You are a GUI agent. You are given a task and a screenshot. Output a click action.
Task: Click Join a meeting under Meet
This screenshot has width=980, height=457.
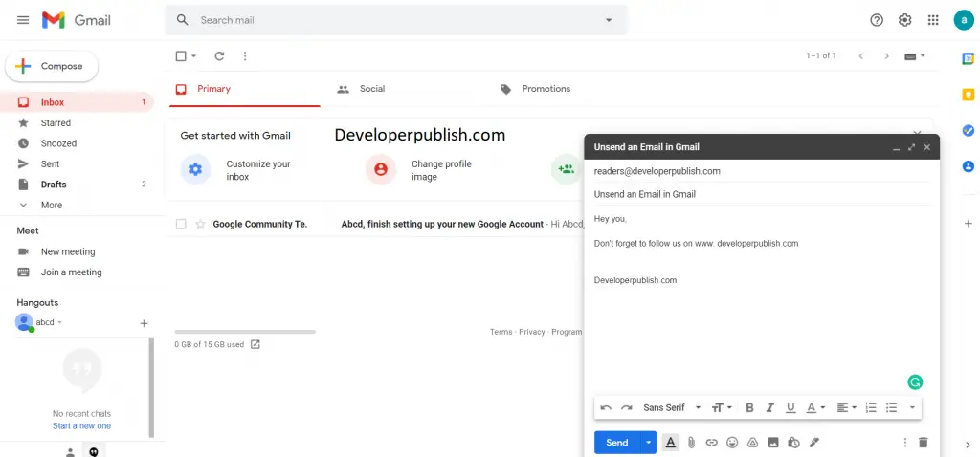point(71,272)
